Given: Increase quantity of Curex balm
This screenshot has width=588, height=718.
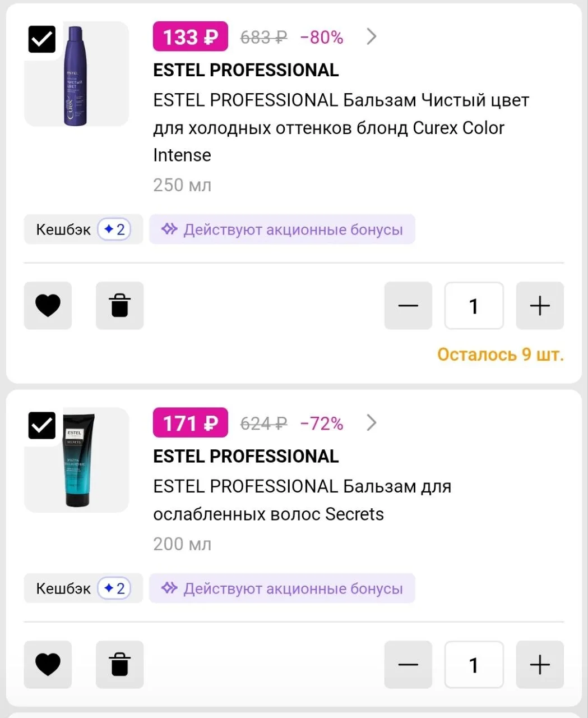Looking at the screenshot, I should tap(539, 306).
